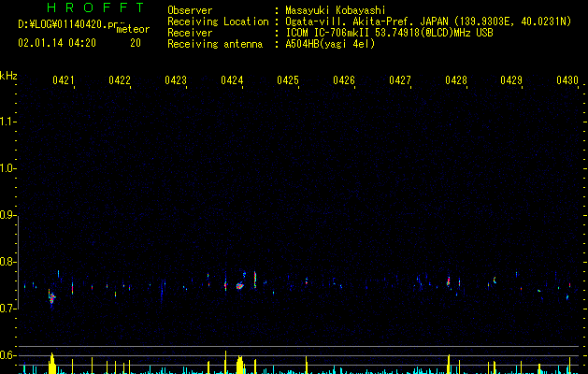Click the yellow spike below 0428
Image resolution: width=588 pixels, height=374 pixels.
click(449, 364)
